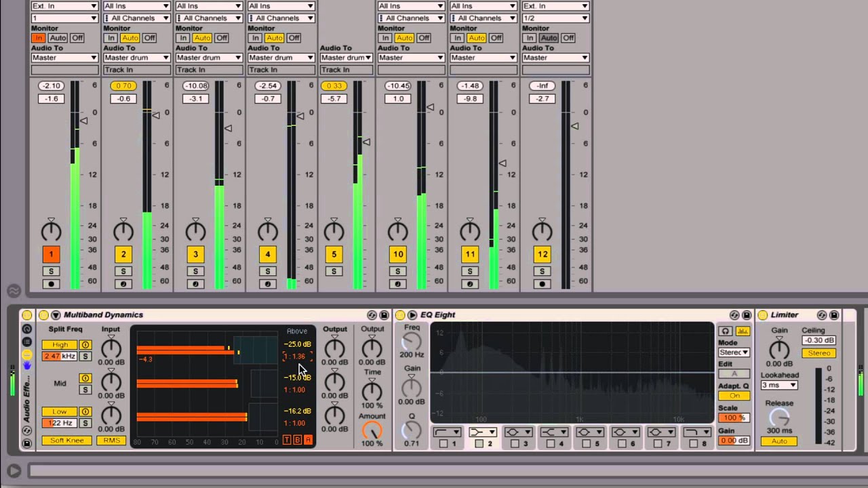Enable EQ Eight filter 1 checkbox
868x488 pixels.
point(443,444)
